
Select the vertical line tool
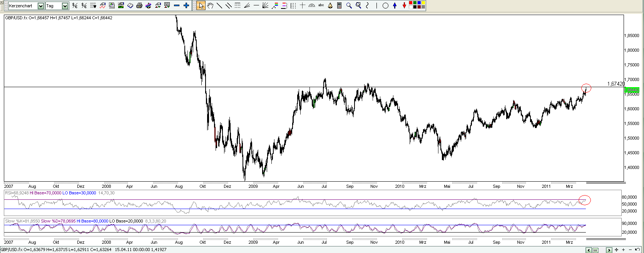(x=376, y=5)
